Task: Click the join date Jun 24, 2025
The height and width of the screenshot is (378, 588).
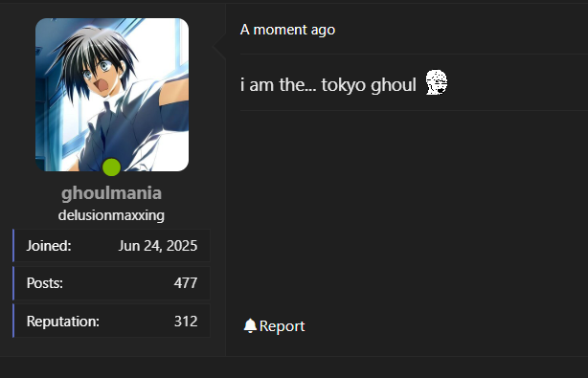Action: pyautogui.click(x=158, y=246)
